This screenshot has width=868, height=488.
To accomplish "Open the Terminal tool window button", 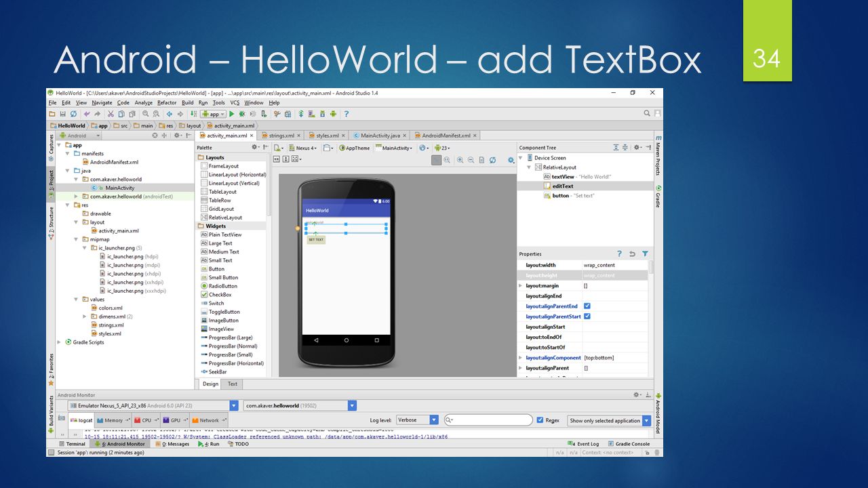I will click(x=72, y=444).
